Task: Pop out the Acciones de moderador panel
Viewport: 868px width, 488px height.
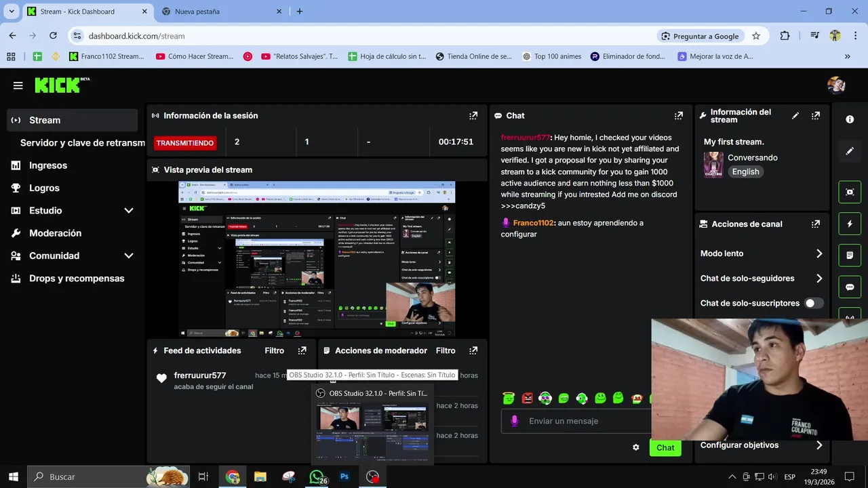Action: tap(473, 350)
